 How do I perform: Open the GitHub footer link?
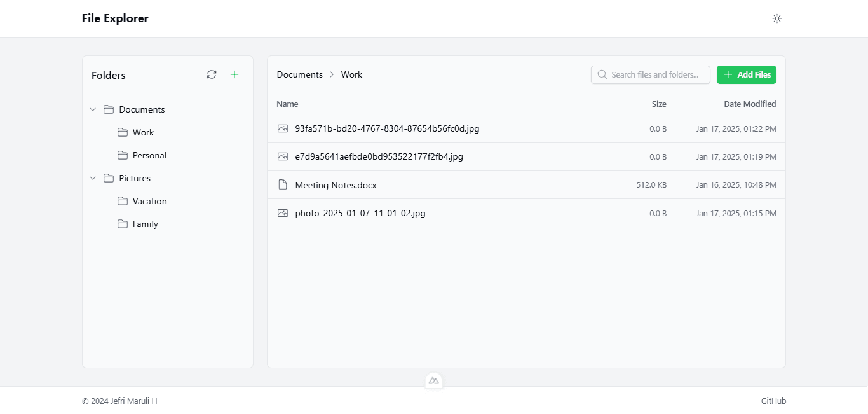pos(773,401)
